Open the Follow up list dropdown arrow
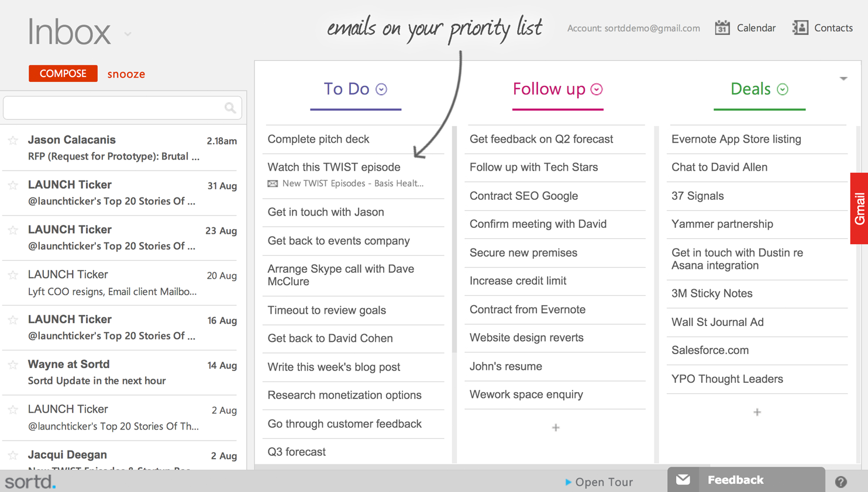The height and width of the screenshot is (492, 868). click(x=597, y=89)
